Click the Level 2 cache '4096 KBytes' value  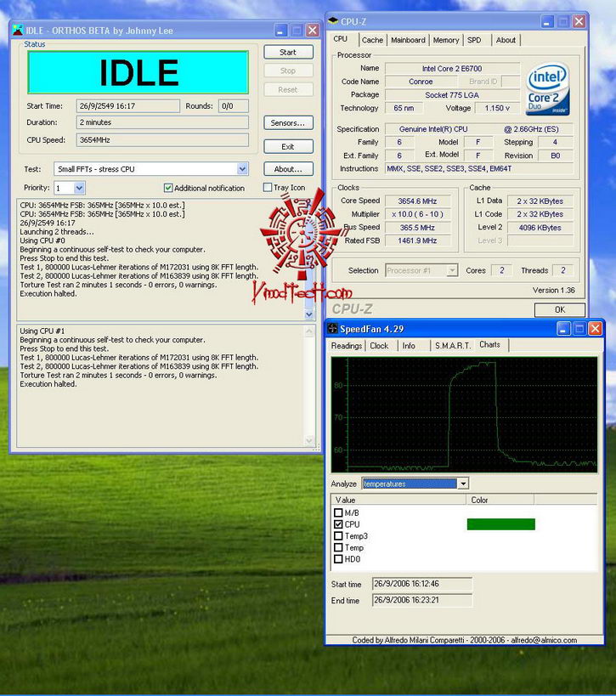[x=540, y=228]
